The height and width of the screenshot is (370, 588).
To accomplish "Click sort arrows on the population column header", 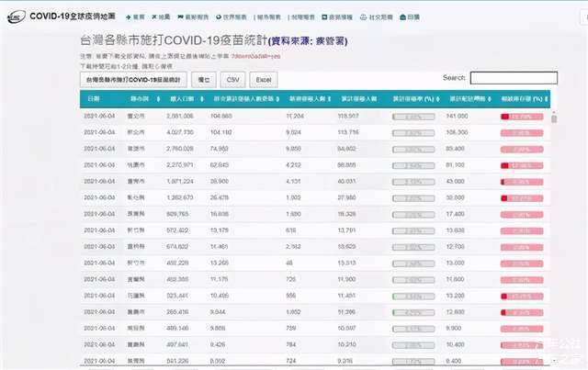I will pos(202,99).
